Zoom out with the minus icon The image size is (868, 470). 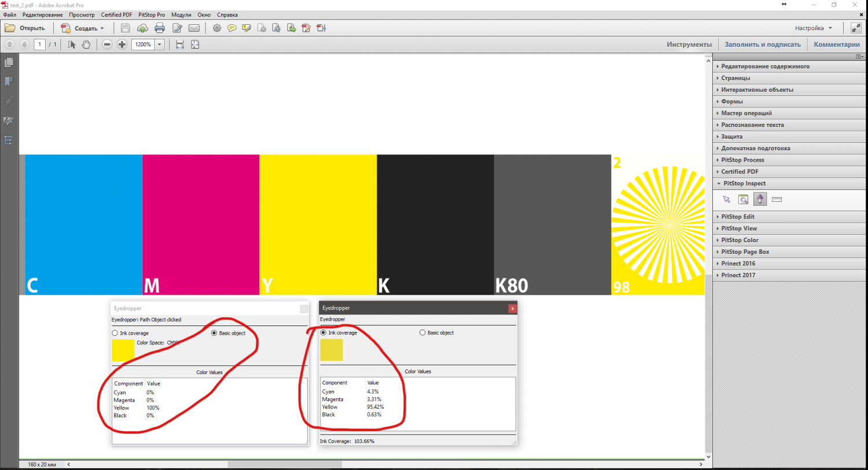coord(107,44)
